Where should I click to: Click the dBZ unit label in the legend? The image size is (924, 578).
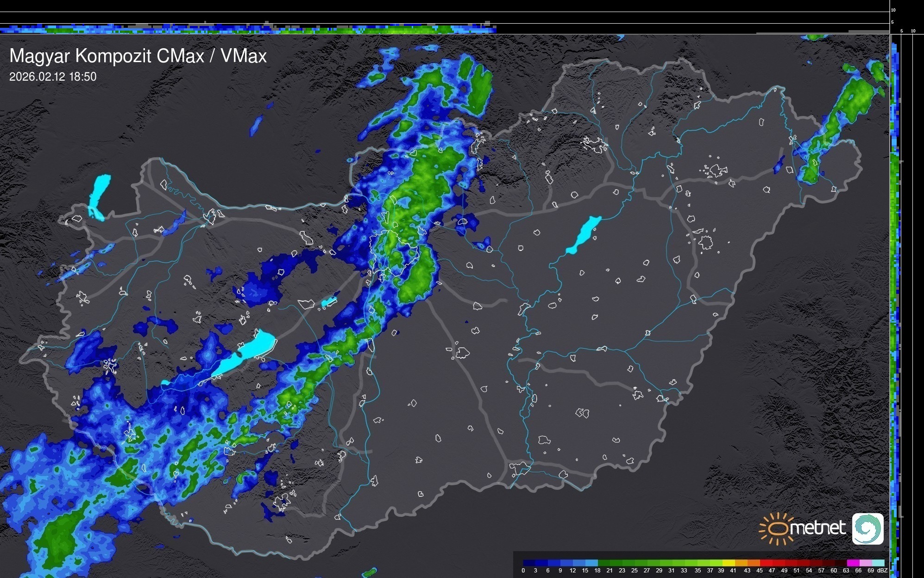click(x=882, y=571)
